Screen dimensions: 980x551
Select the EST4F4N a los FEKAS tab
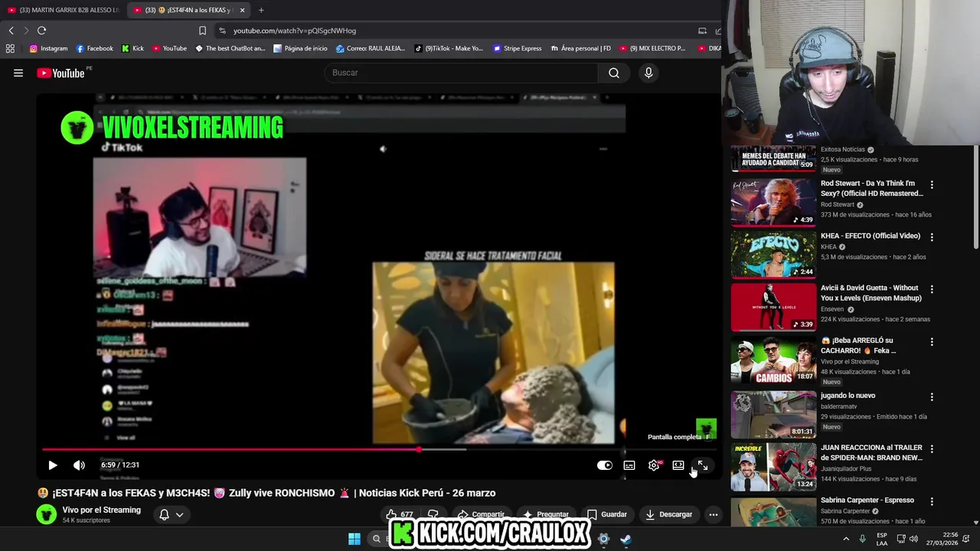point(188,10)
